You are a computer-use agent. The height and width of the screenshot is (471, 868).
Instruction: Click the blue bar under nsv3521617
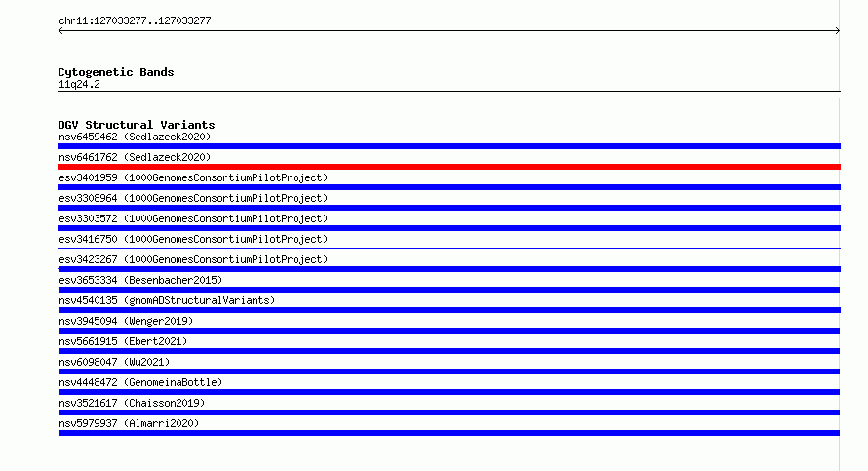pos(449,412)
